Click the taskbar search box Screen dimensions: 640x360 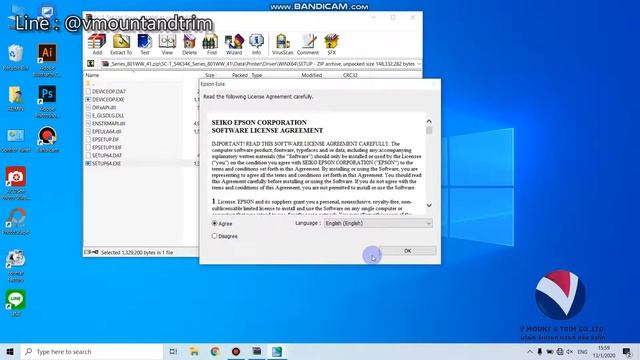pyautogui.click(x=92, y=351)
